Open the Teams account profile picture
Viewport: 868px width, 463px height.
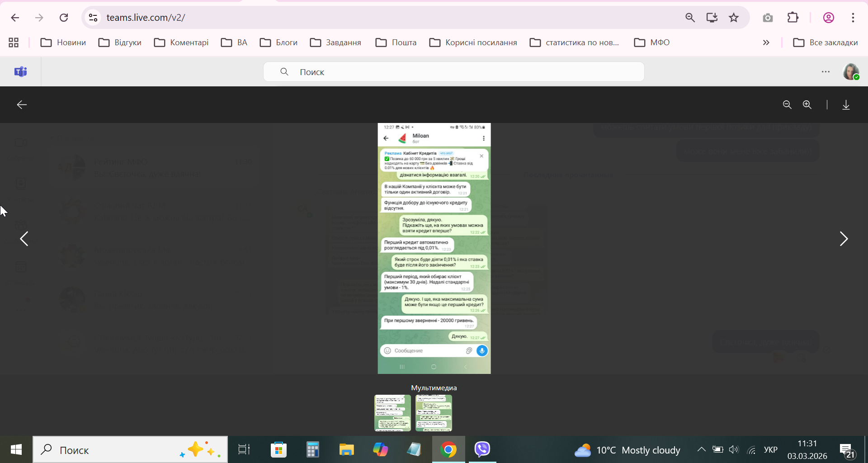[851, 72]
